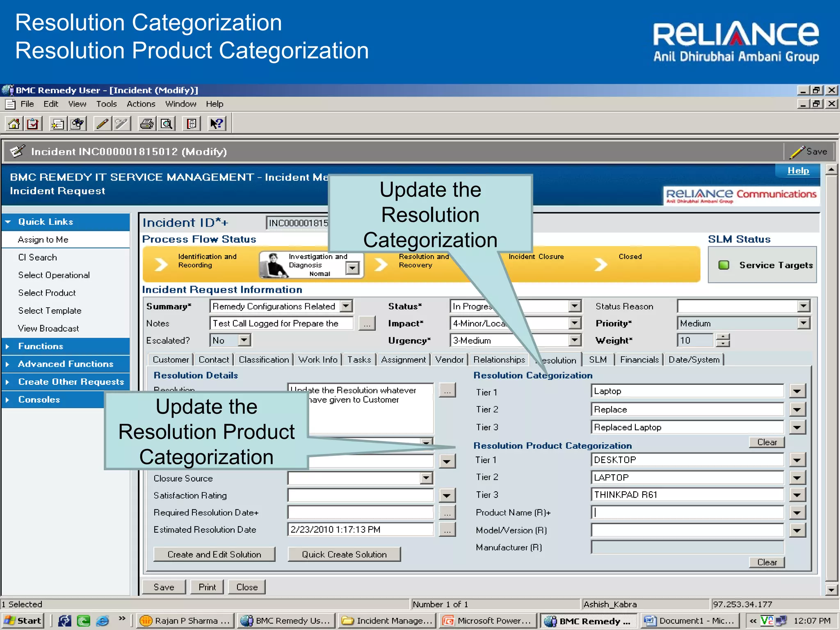Open Resolution Product Categorization Tier 3 menu arrow
Viewport: 840px width, 630px height.
pyautogui.click(x=797, y=495)
